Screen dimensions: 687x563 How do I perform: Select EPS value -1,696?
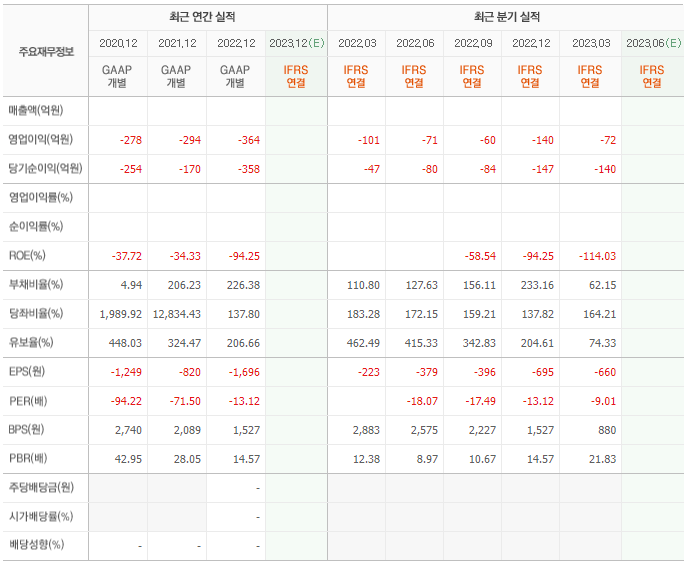tap(244, 372)
